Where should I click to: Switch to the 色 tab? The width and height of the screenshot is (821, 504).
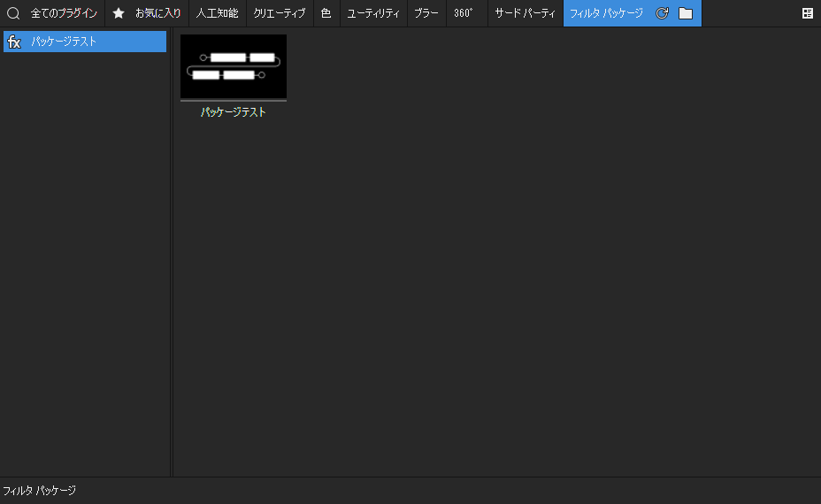pyautogui.click(x=326, y=13)
